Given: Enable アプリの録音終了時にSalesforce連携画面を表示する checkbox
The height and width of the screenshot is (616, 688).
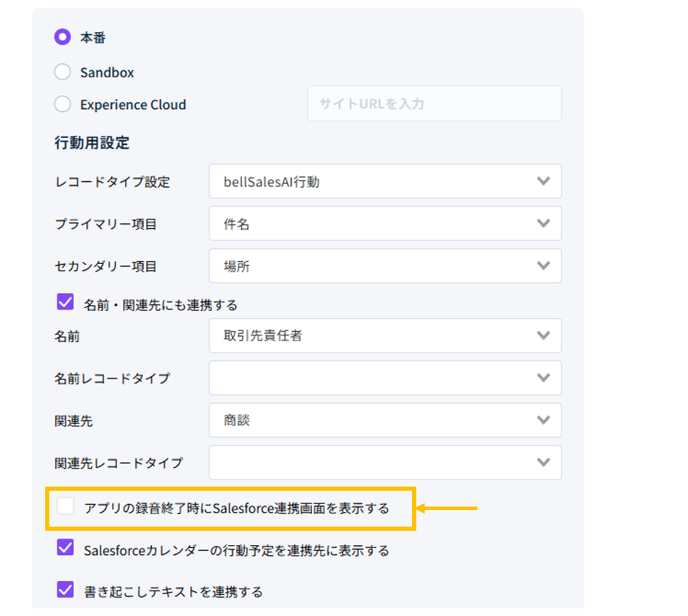Looking at the screenshot, I should pos(65,507).
